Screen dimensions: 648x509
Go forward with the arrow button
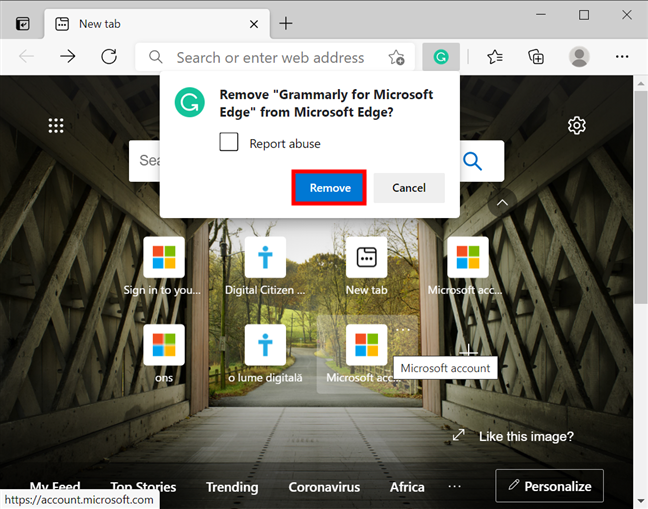tap(68, 57)
